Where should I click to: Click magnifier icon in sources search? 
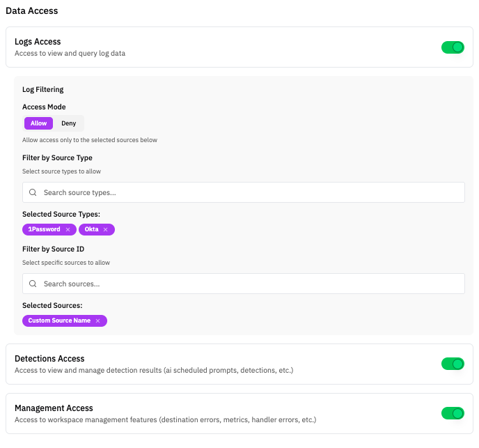click(x=33, y=284)
